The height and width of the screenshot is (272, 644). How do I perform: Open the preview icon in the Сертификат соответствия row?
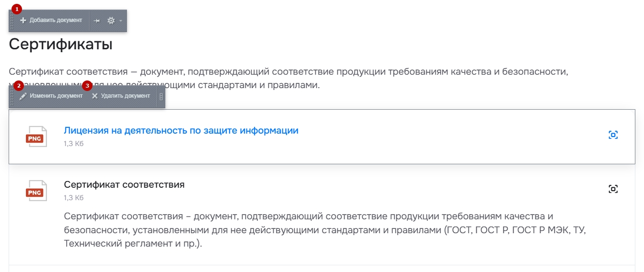point(613,189)
